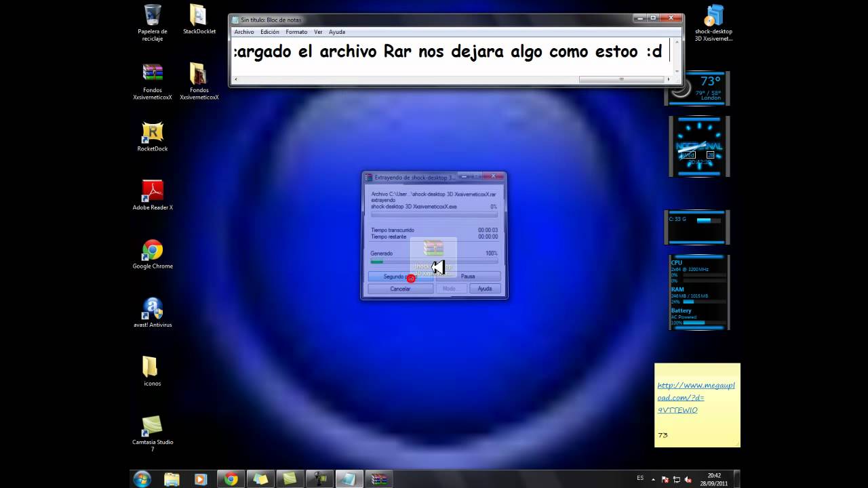Select the shock-desktop 3D XxsiverneticoxX desktop icon

713,23
